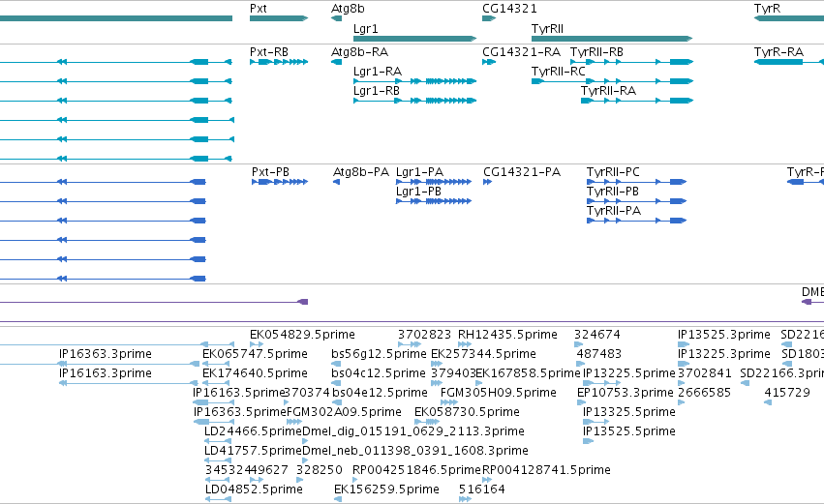Select protein Pxt-PB
This screenshot has width=824, height=504.
(280, 182)
